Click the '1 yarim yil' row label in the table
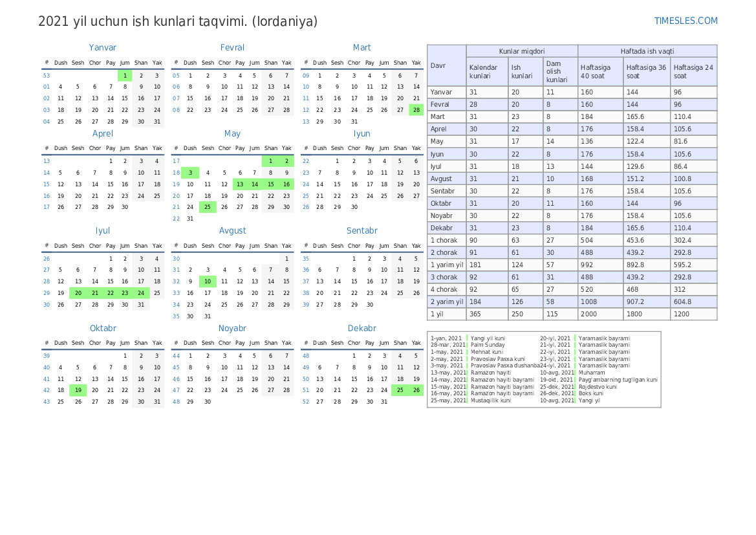The width and height of the screenshot is (756, 535). point(447,265)
